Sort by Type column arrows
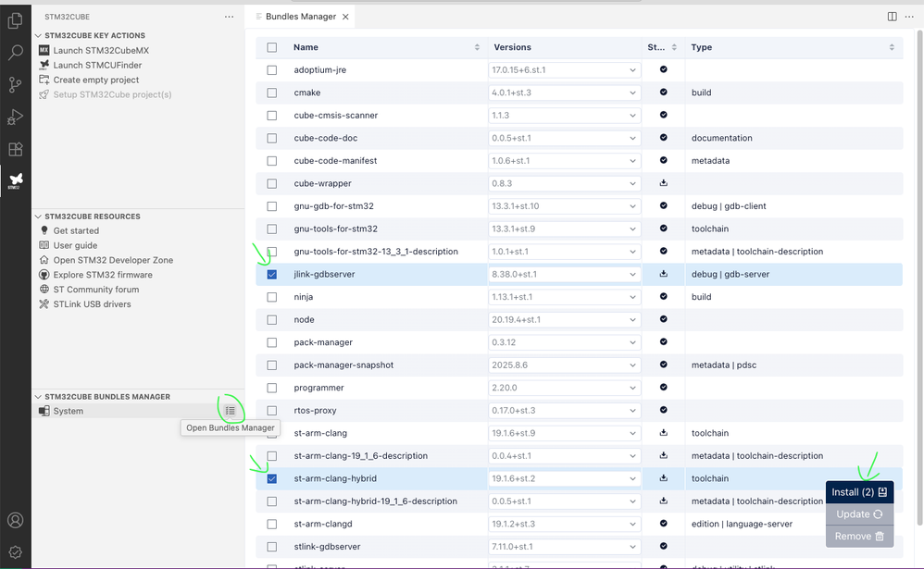 tap(892, 47)
